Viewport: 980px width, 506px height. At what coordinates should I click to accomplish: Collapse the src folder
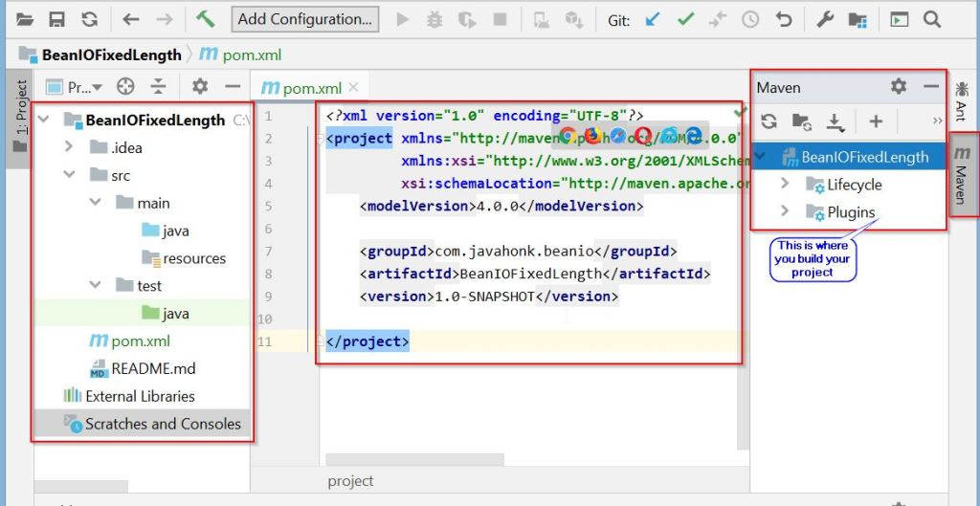(x=69, y=175)
